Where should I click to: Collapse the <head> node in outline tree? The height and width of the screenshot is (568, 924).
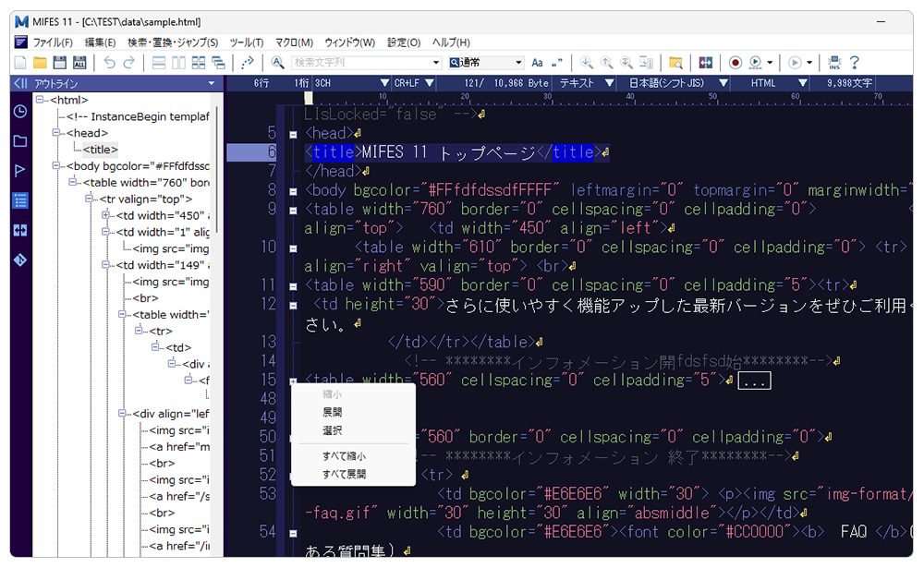tap(56, 133)
